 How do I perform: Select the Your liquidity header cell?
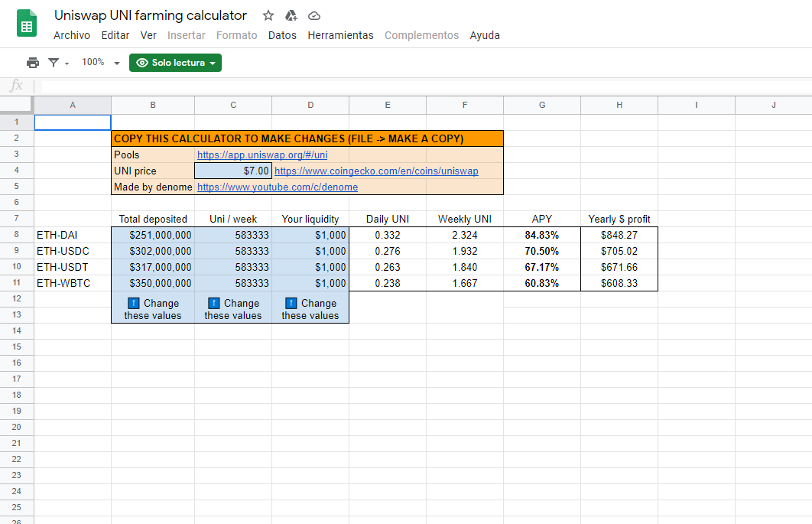(x=310, y=219)
